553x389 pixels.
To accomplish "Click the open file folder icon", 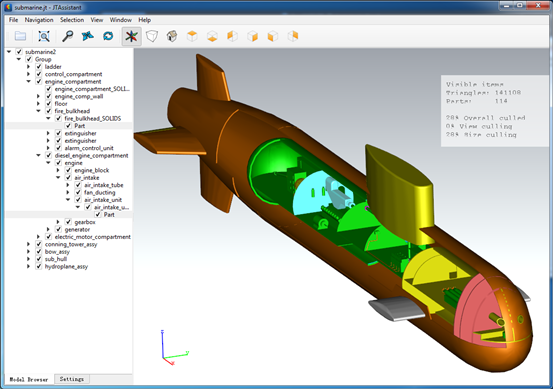I will point(20,36).
